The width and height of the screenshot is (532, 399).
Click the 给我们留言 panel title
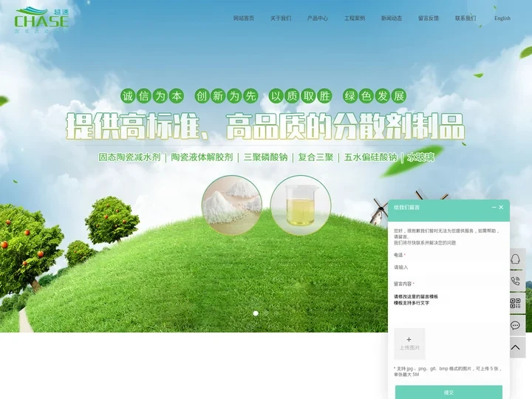tap(406, 208)
